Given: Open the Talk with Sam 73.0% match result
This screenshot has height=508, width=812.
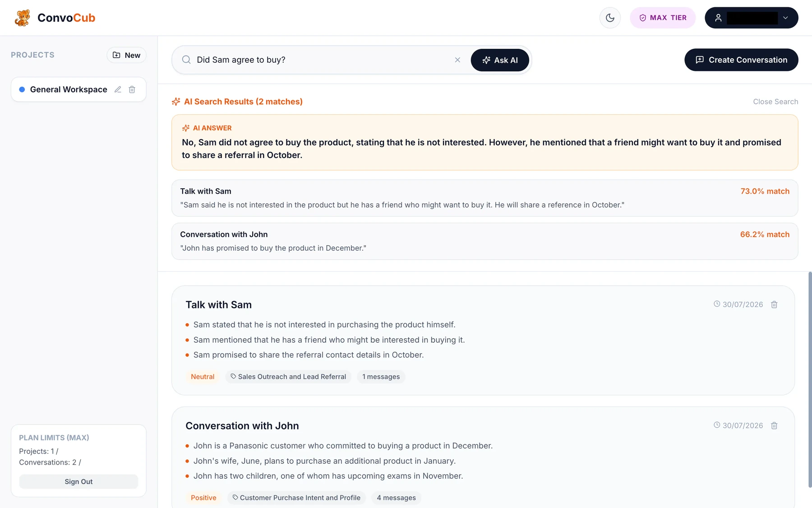Looking at the screenshot, I should [484, 198].
